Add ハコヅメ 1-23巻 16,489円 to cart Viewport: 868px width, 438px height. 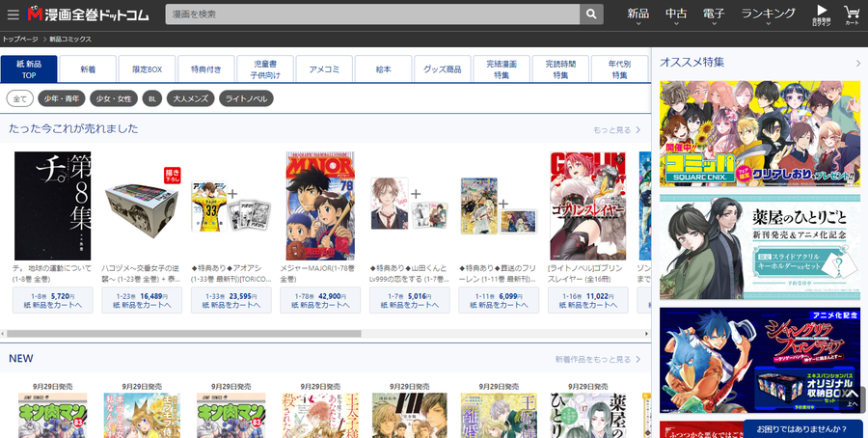(142, 300)
